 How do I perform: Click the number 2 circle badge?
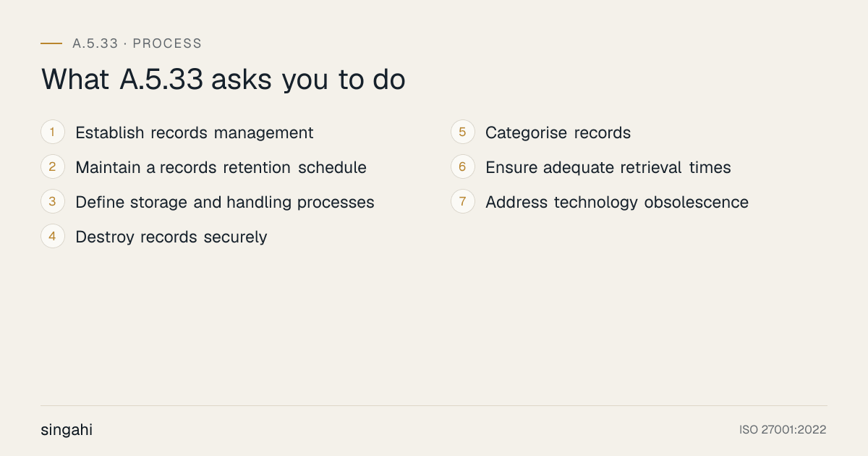[53, 167]
